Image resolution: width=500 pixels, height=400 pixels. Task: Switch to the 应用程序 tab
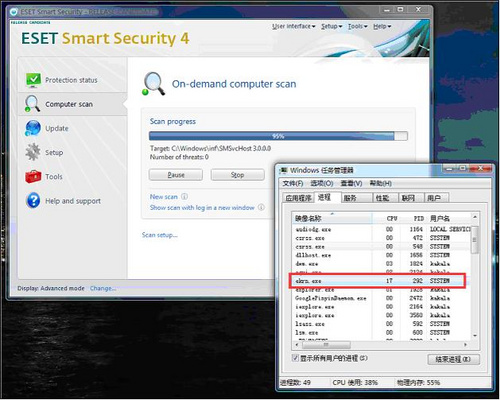(x=298, y=198)
